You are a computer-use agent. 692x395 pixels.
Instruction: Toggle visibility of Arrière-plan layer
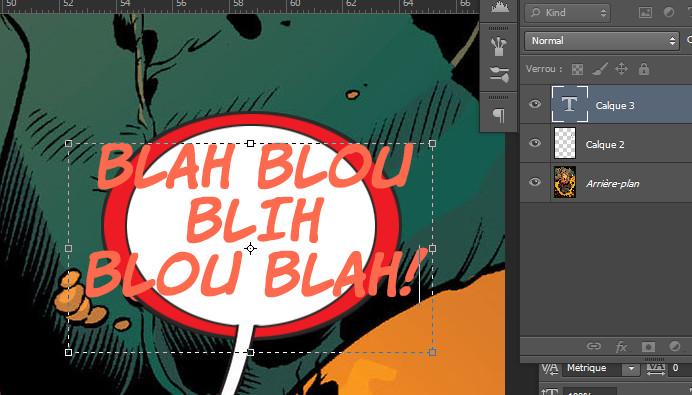pyautogui.click(x=535, y=182)
